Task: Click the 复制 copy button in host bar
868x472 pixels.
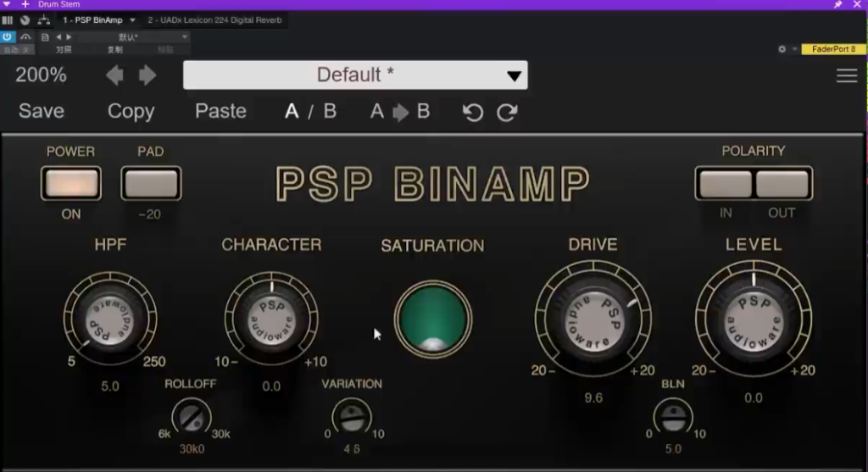Action: point(115,50)
